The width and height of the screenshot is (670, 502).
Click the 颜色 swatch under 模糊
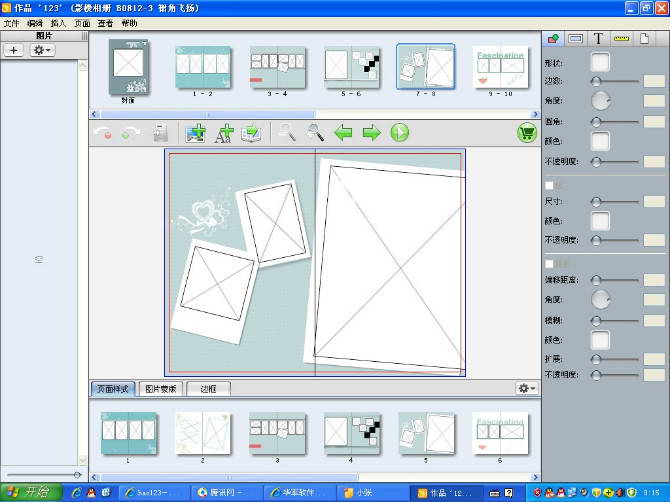tap(600, 340)
